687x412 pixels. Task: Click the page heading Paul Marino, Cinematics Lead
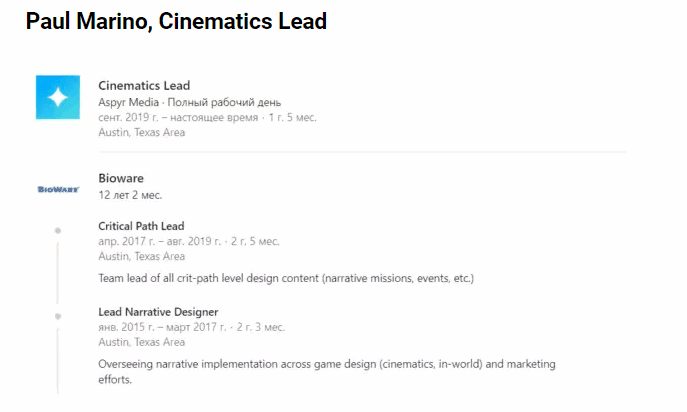(176, 21)
